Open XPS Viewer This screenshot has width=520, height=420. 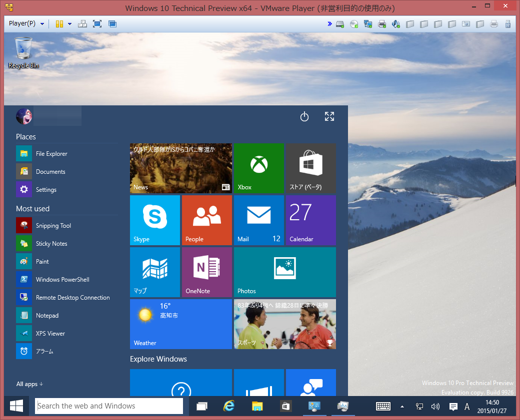[x=66, y=333]
